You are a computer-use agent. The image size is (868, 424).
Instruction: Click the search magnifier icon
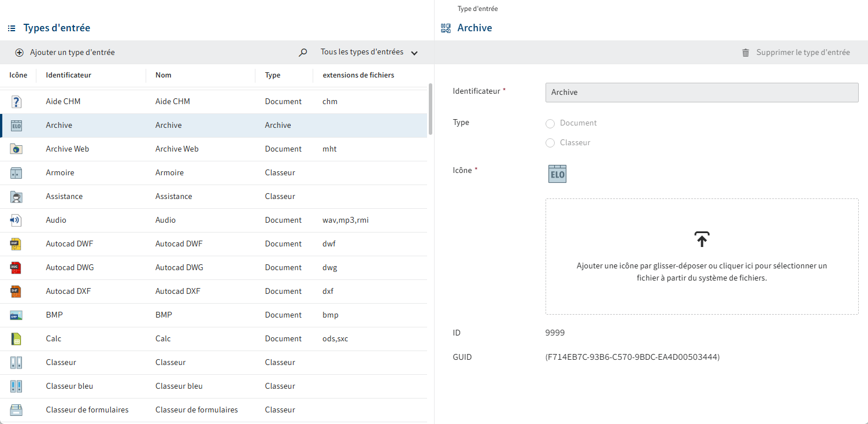303,53
